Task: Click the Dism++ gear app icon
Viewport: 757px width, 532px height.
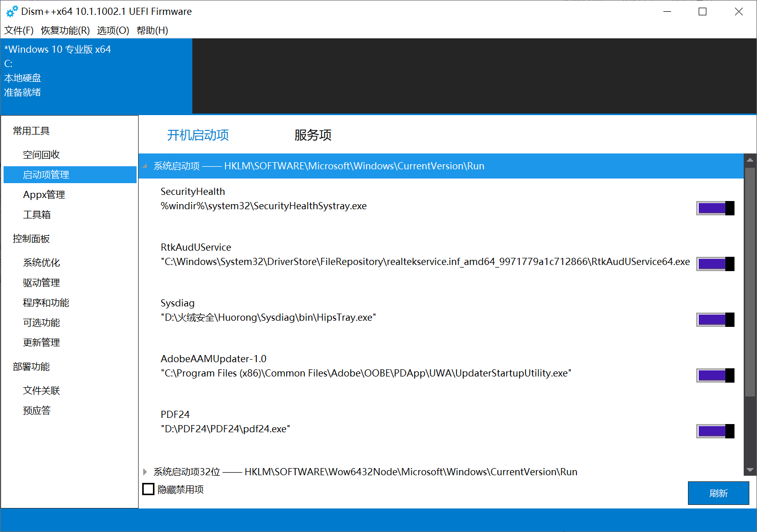Action: pos(12,11)
